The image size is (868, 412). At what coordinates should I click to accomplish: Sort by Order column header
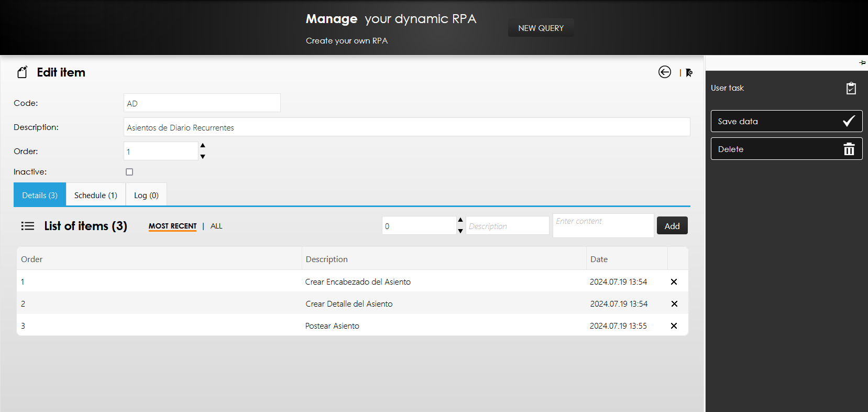pos(32,259)
